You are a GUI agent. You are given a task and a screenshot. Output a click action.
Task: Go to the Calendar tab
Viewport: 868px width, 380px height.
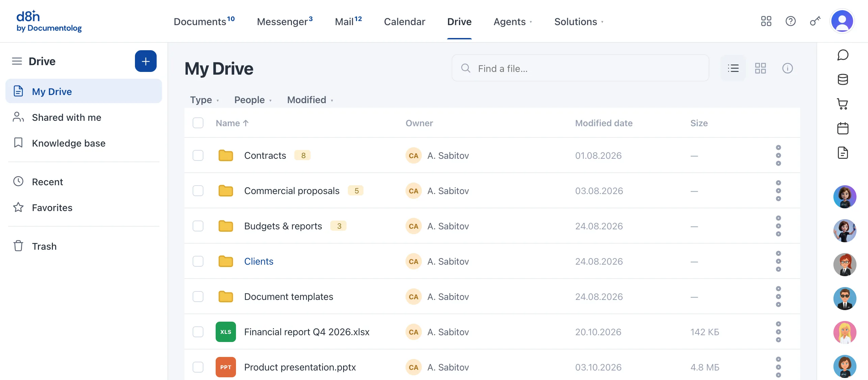(405, 22)
